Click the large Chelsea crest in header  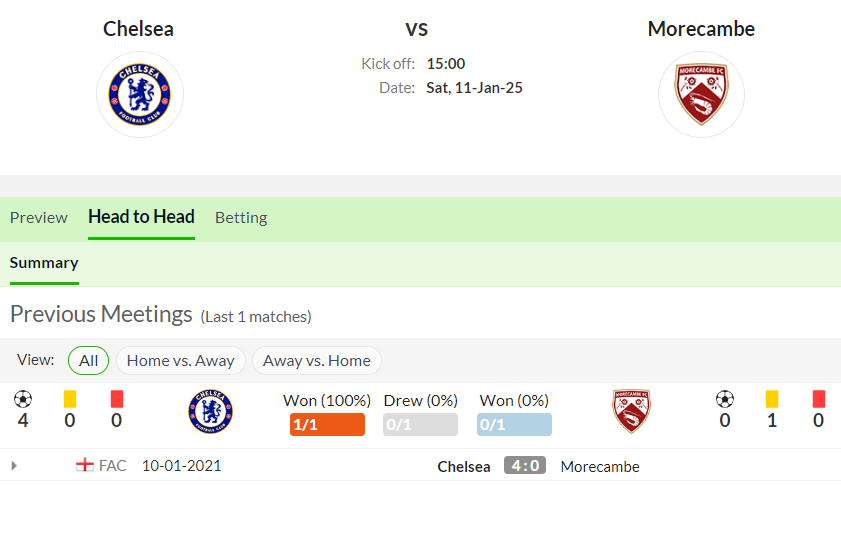click(x=139, y=95)
